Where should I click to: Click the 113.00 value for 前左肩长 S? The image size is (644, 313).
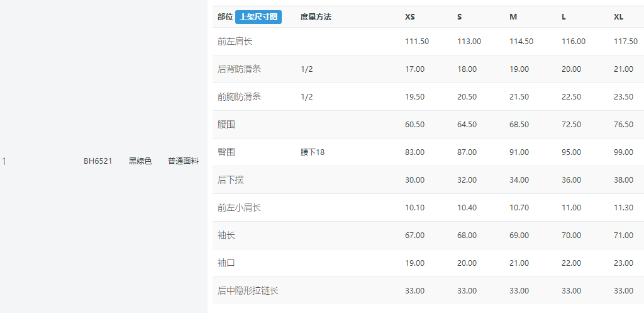469,42
